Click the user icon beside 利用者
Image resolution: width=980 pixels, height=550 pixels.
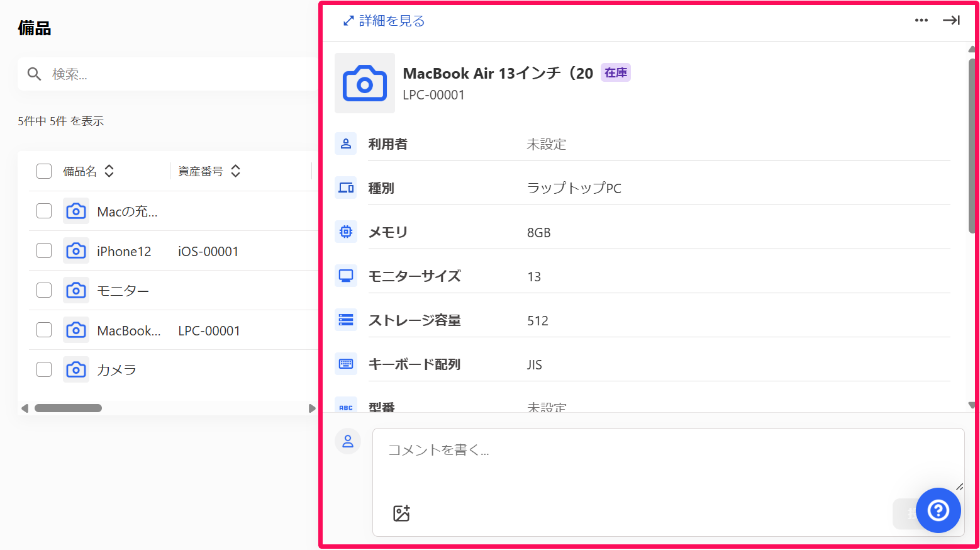346,143
